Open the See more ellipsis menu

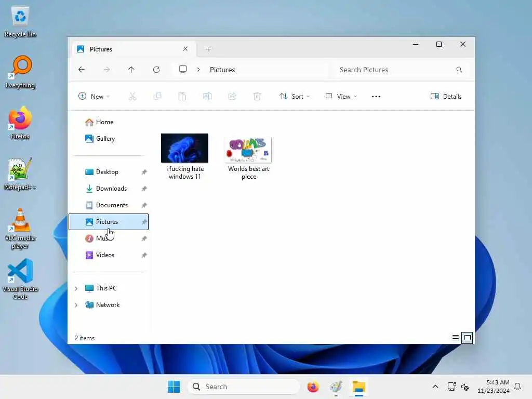376,96
